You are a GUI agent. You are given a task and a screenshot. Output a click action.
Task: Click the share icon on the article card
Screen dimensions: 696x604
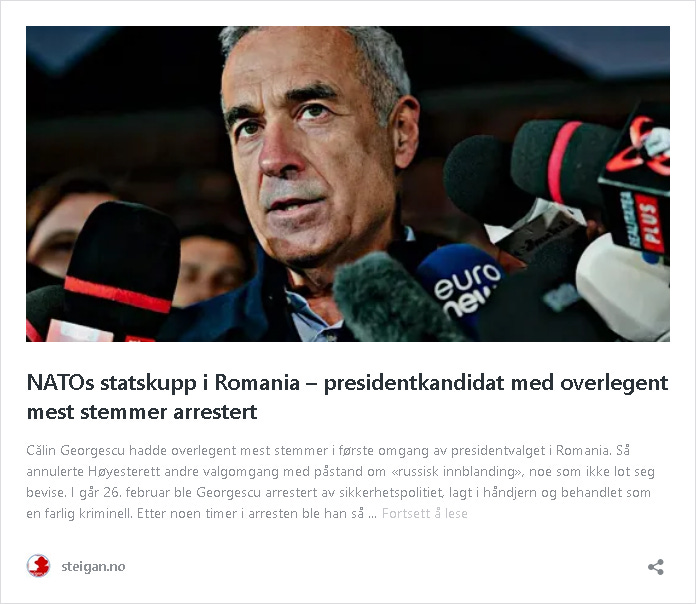click(x=656, y=567)
